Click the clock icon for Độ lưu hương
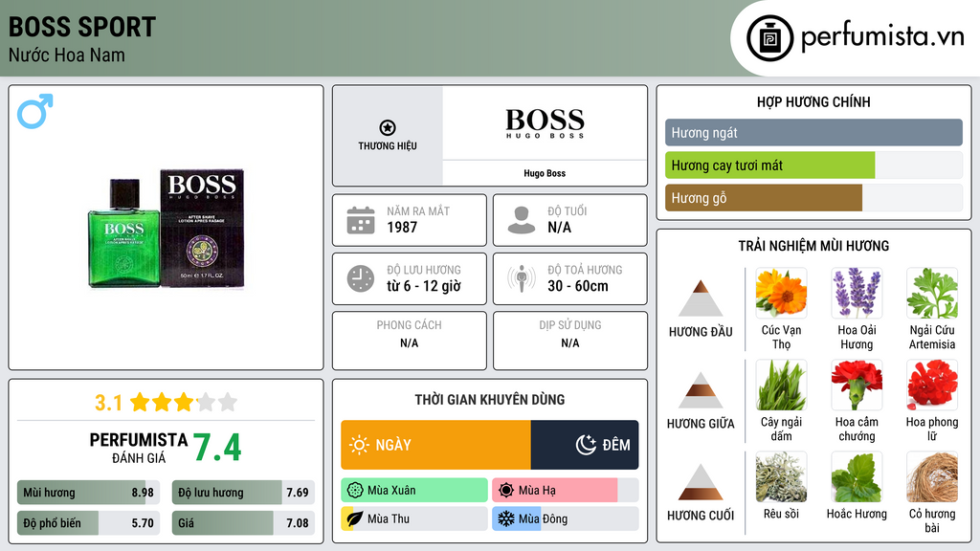 pyautogui.click(x=360, y=278)
